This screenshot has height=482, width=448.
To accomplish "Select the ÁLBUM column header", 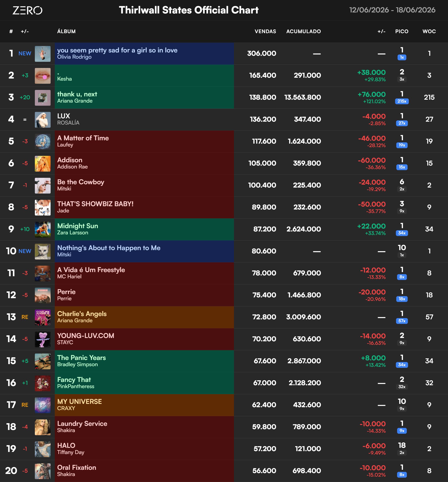I will [x=66, y=31].
